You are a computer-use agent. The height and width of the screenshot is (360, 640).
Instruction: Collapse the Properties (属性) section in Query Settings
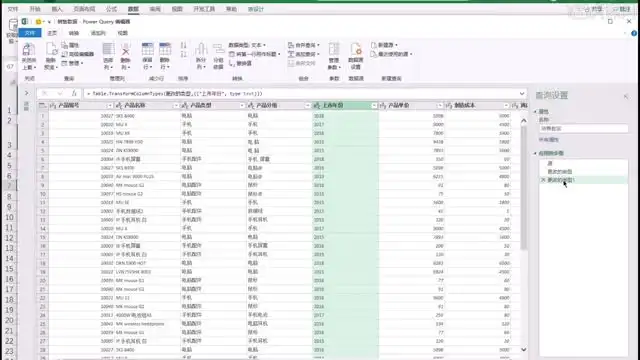[x=535, y=111]
